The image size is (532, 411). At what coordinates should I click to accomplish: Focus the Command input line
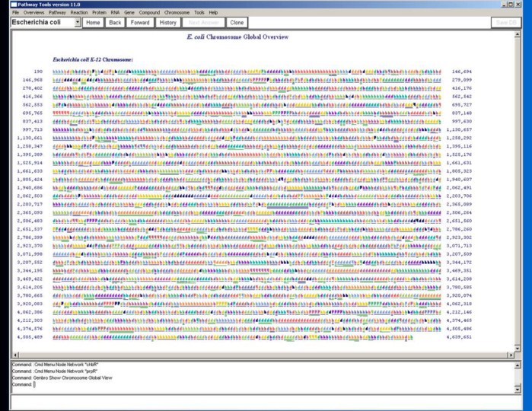[x=228, y=384]
